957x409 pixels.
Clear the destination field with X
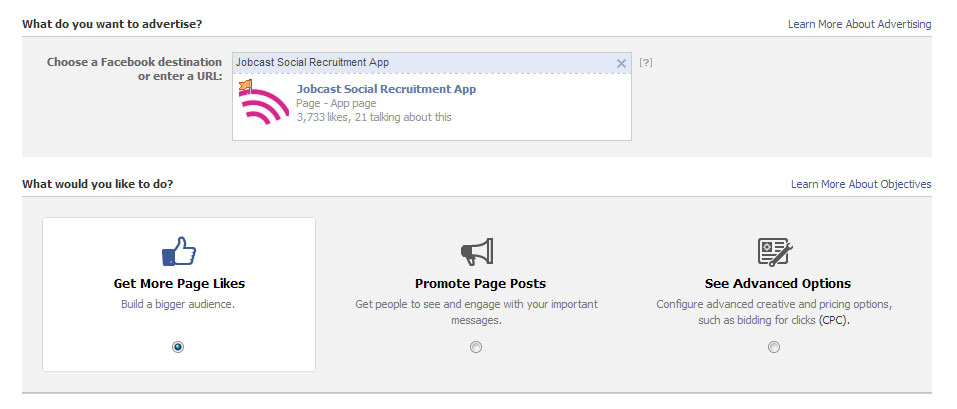621,63
